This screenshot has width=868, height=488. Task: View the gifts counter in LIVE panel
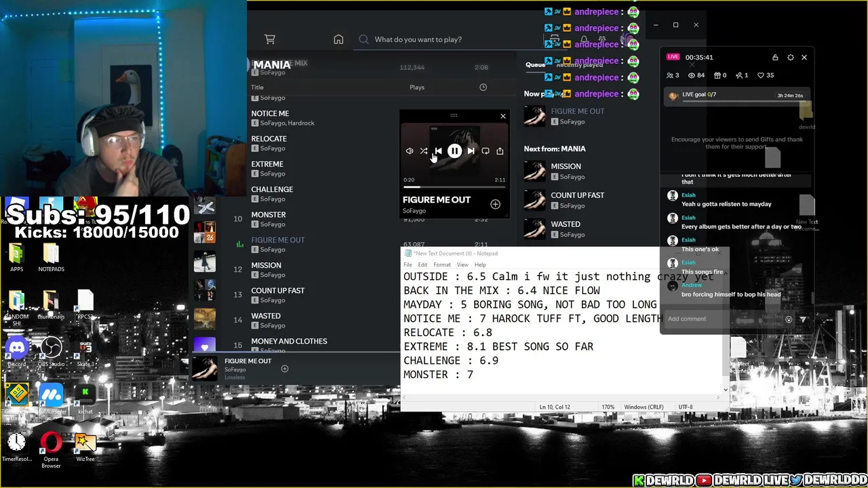(x=721, y=75)
